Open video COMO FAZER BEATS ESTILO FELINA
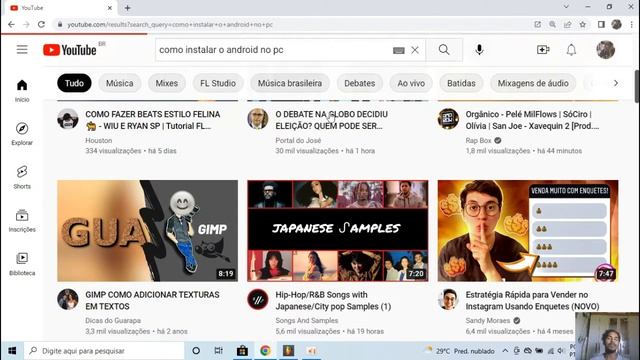 click(153, 120)
